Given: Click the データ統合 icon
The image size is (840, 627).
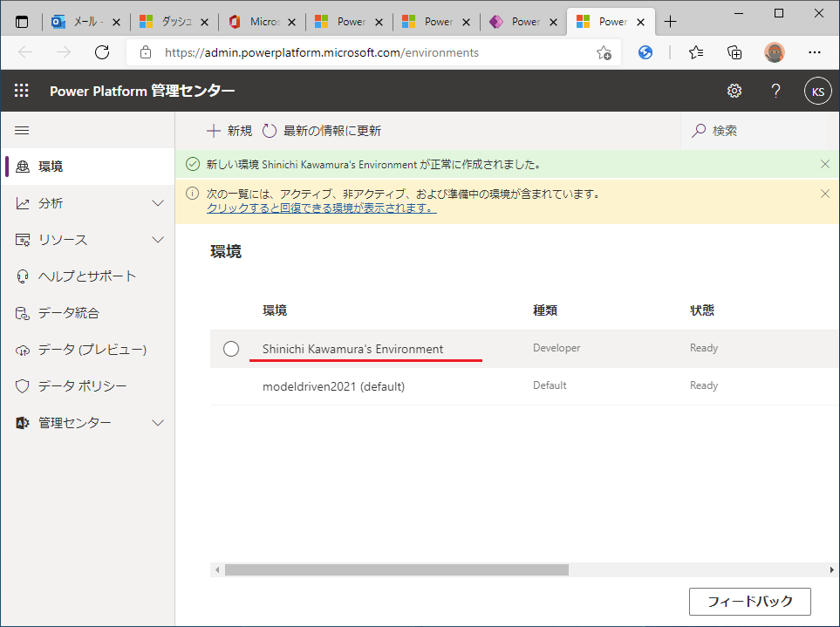Looking at the screenshot, I should tap(23, 313).
